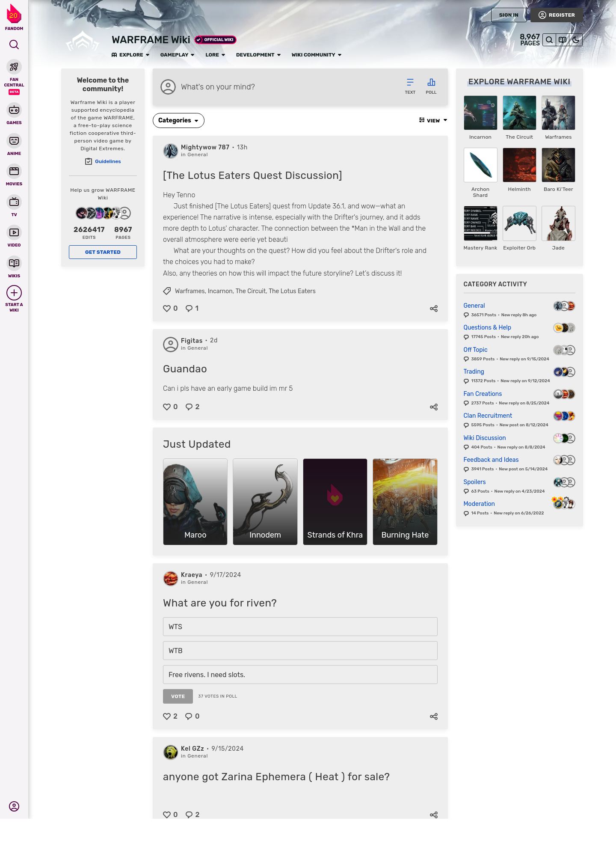Open the Trading category link
The height and width of the screenshot is (856, 616).
[x=474, y=372]
